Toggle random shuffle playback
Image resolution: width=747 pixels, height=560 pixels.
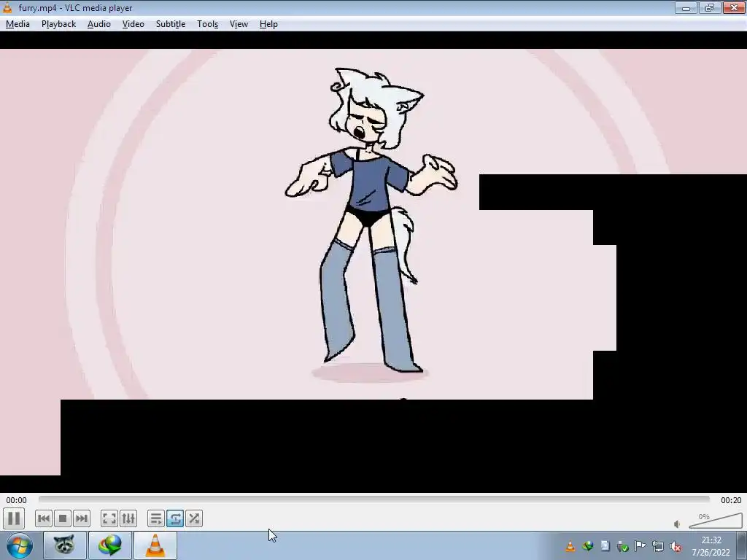(x=194, y=518)
